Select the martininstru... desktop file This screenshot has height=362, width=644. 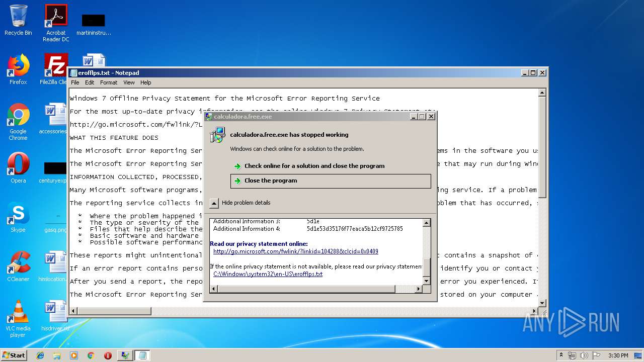pos(94,24)
